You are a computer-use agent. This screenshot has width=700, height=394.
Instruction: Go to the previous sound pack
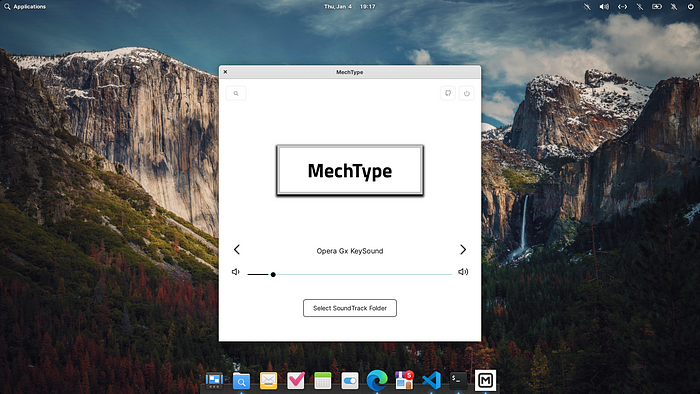[237, 249]
